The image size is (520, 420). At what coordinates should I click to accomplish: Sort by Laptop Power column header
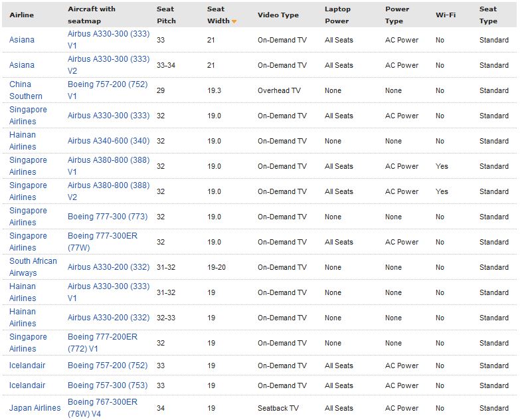point(337,15)
